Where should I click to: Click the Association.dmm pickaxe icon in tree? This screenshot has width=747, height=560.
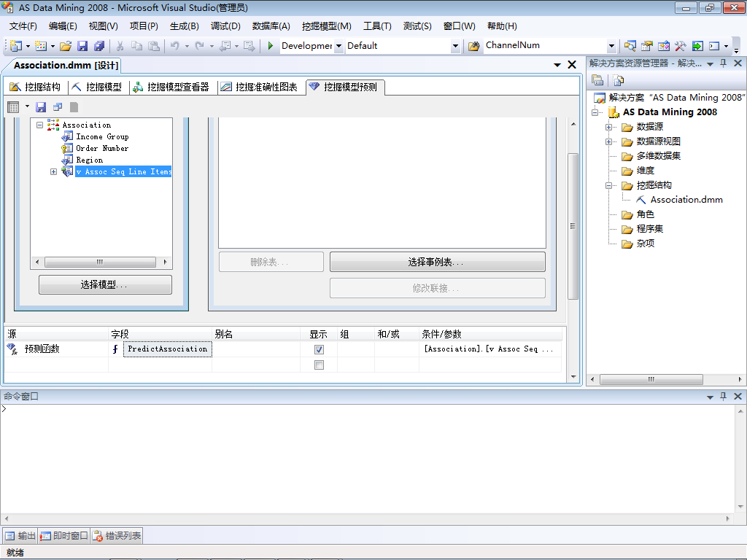641,200
